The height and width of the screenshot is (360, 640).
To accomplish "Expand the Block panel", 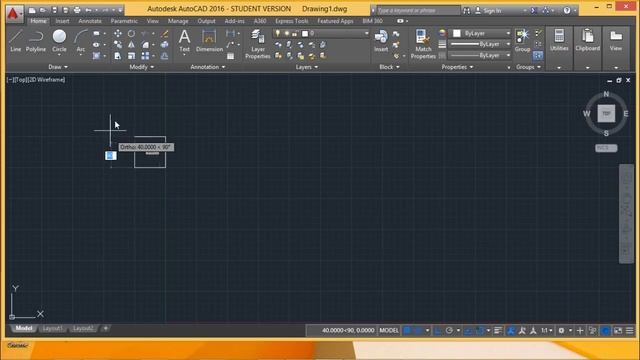I will [x=389, y=67].
